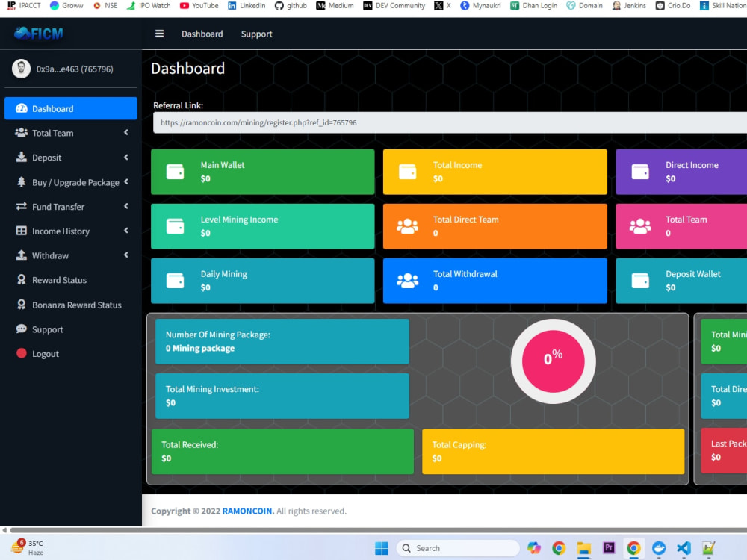Click the red Logout circle icon
The image size is (747, 560).
[22, 353]
